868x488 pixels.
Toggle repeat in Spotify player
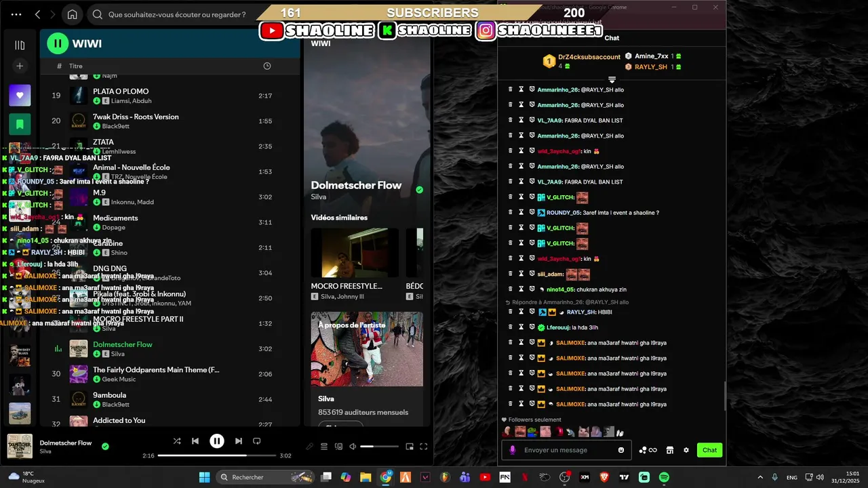point(256,441)
